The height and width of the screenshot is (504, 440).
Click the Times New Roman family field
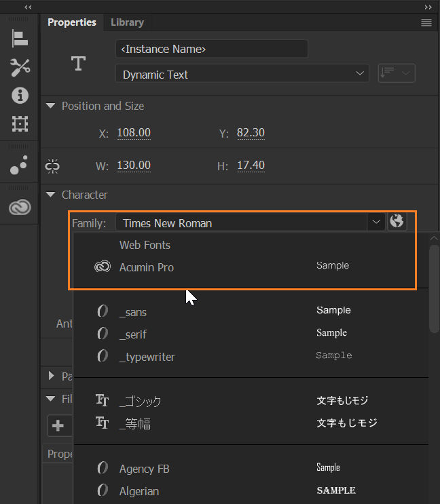pos(242,222)
